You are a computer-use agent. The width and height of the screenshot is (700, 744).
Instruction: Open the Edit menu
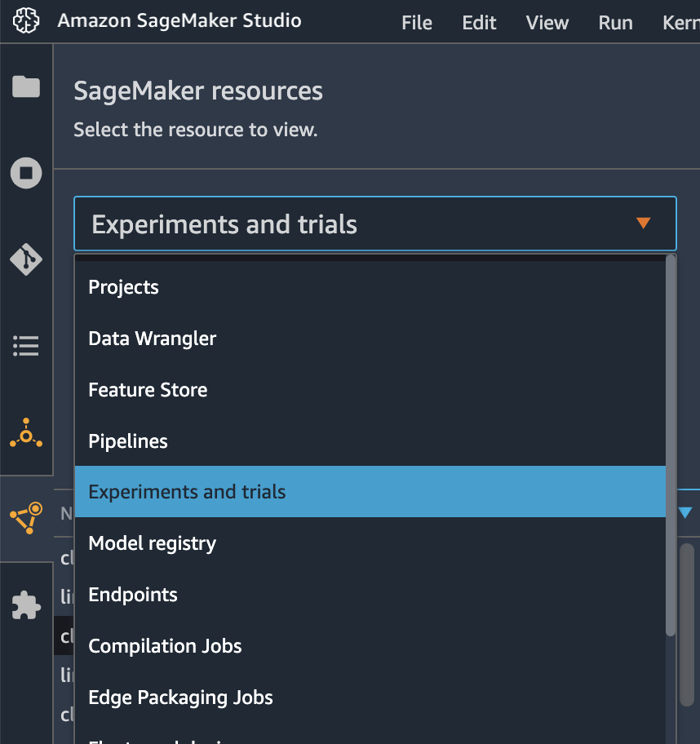coord(480,22)
